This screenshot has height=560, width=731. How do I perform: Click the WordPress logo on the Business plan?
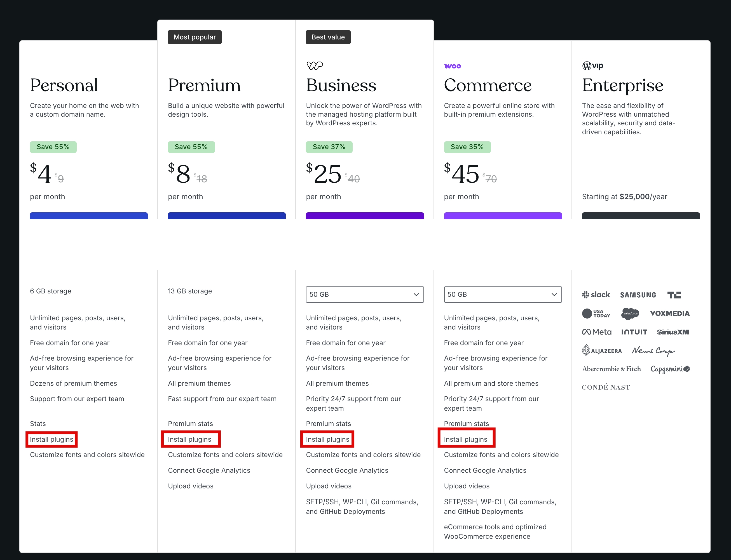[x=315, y=65]
